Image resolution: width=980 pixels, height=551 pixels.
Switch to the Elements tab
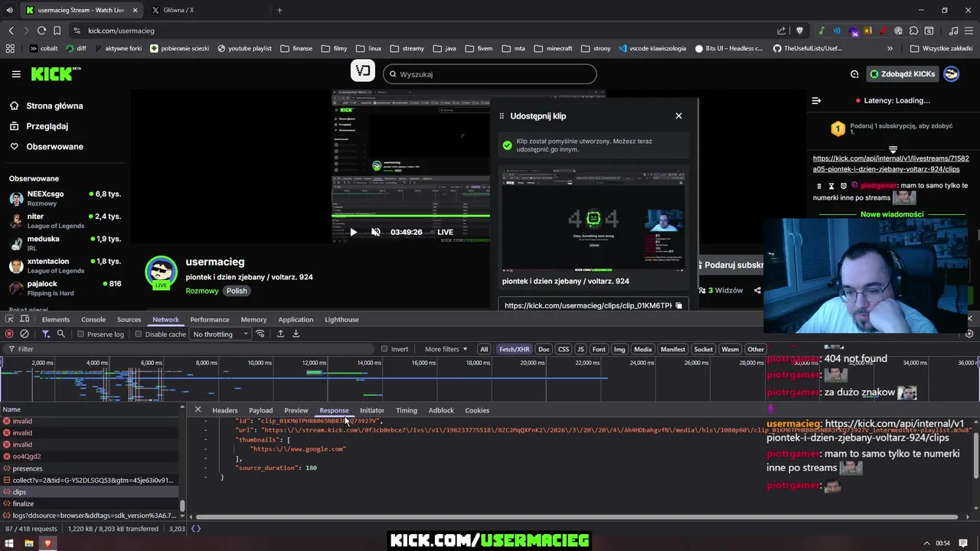pyautogui.click(x=56, y=319)
